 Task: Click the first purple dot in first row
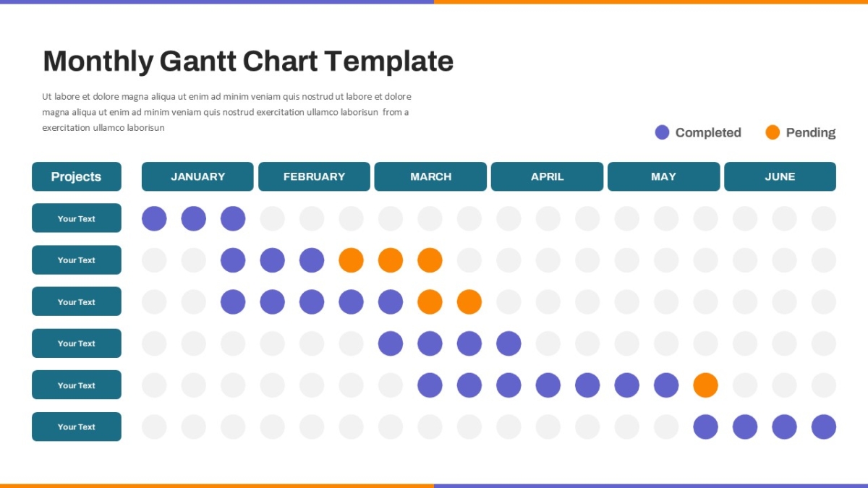(154, 218)
